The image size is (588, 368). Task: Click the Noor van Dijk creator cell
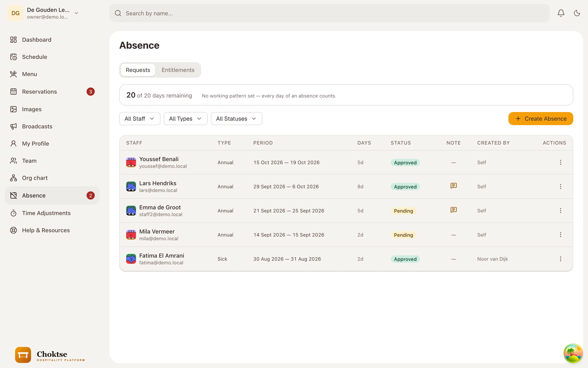(x=492, y=259)
